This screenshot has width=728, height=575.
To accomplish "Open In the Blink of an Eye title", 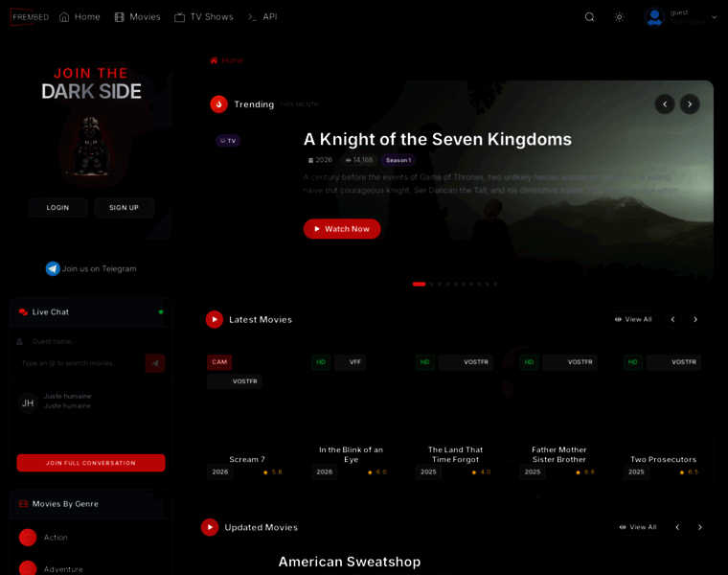I will click(351, 454).
